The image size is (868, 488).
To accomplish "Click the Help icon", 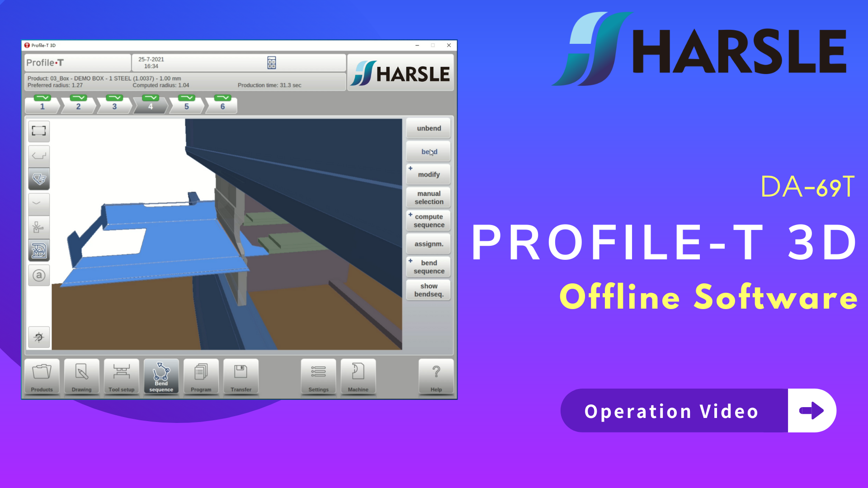I will pos(436,376).
